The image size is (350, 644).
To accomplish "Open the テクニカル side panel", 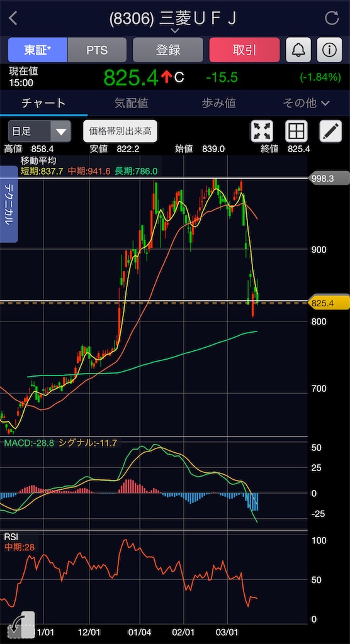I will (x=9, y=204).
